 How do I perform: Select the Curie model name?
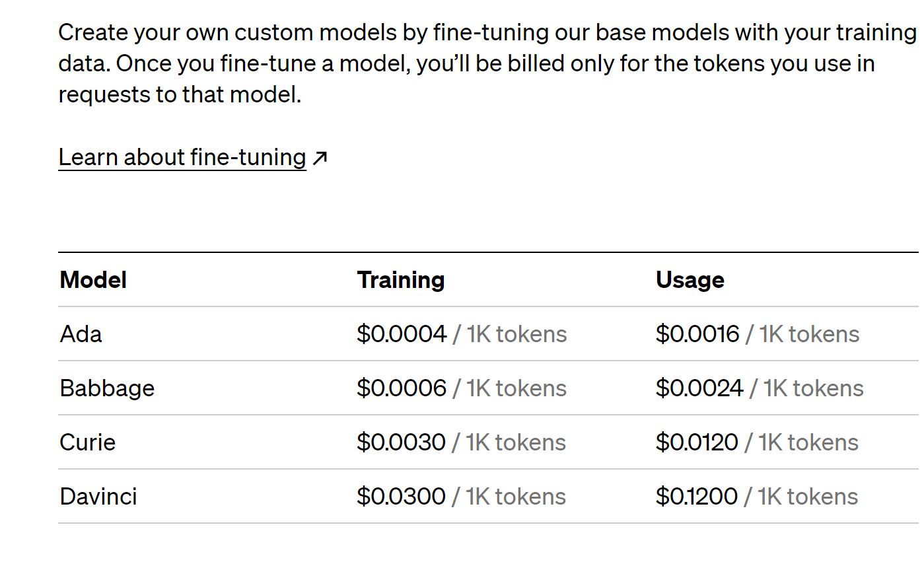tap(88, 442)
